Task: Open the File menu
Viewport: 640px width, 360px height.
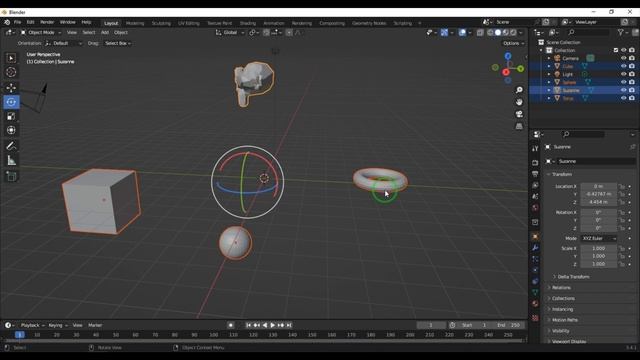Action: pyautogui.click(x=17, y=22)
